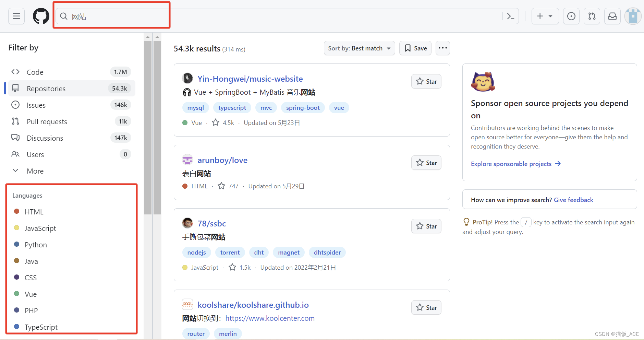The height and width of the screenshot is (340, 644).
Task: Click the search magnifier icon
Action: pos(64,16)
